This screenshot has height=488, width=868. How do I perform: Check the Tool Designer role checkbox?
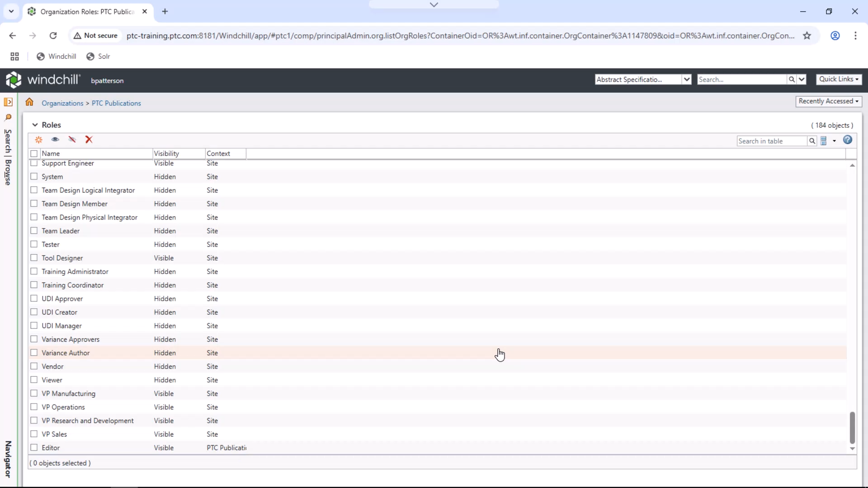[x=34, y=258]
